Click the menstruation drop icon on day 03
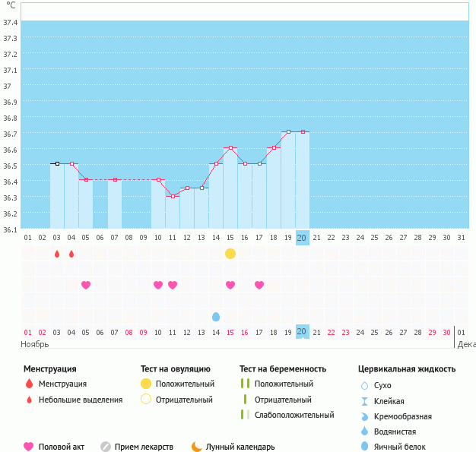The width and height of the screenshot is (476, 452). [57, 254]
